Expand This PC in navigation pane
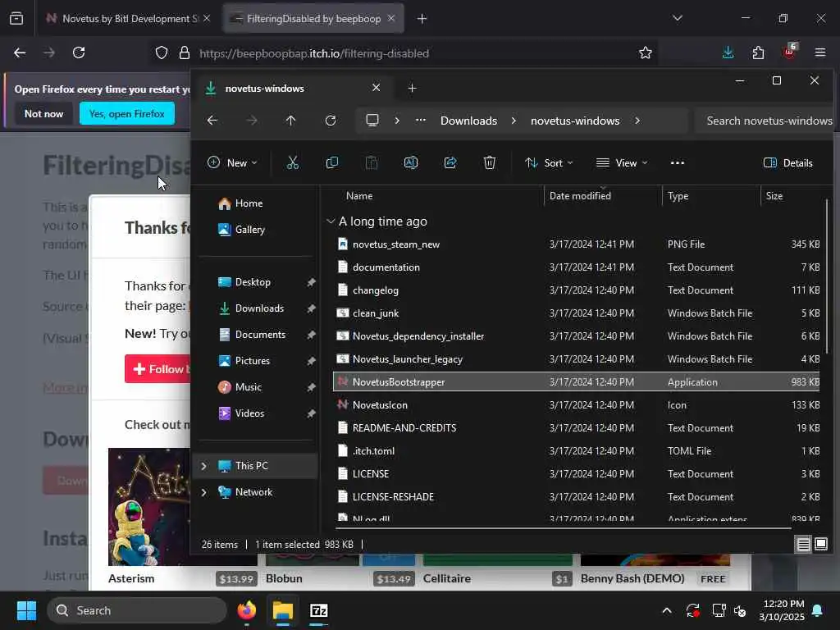The height and width of the screenshot is (630, 840). [203, 466]
